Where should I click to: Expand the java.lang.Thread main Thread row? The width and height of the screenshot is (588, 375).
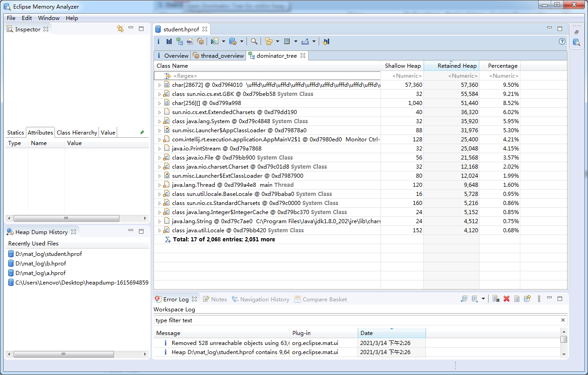click(x=159, y=185)
